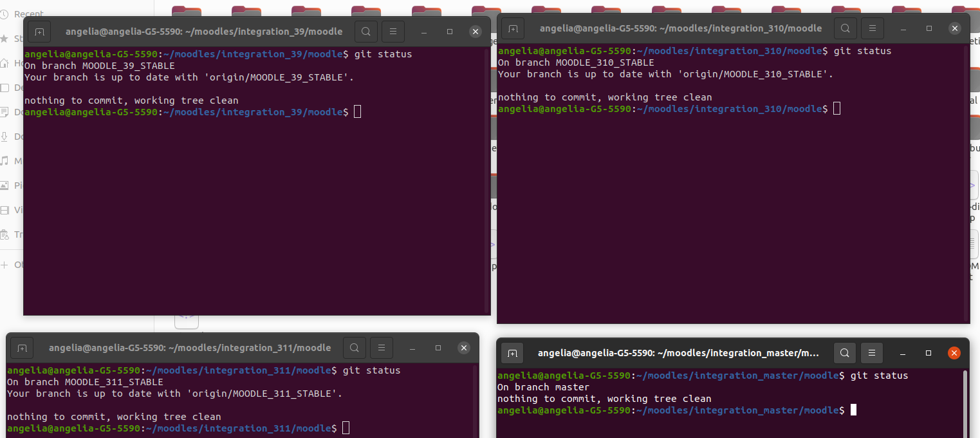This screenshot has height=438, width=980.
Task: Minimize the integration_39 terminal window
Action: 424,32
